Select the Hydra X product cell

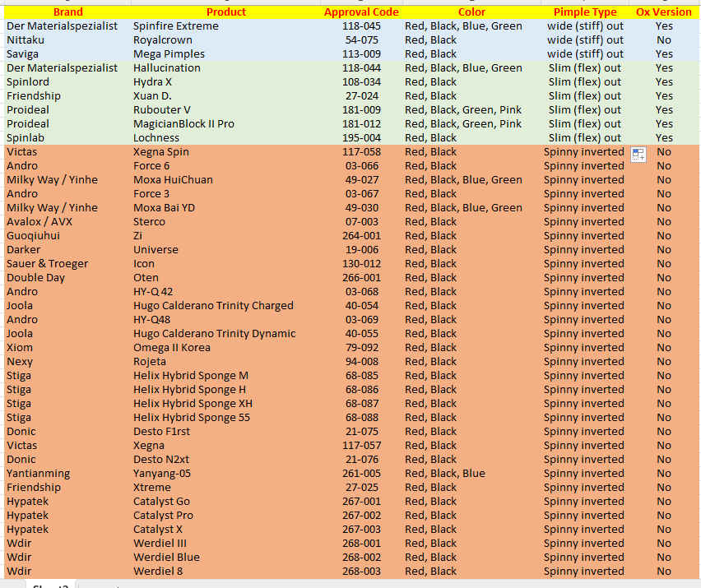point(226,81)
